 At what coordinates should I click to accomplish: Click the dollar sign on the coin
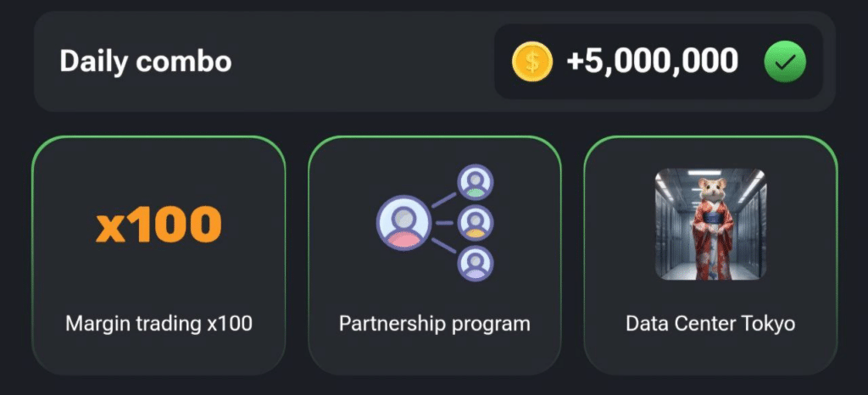point(532,61)
